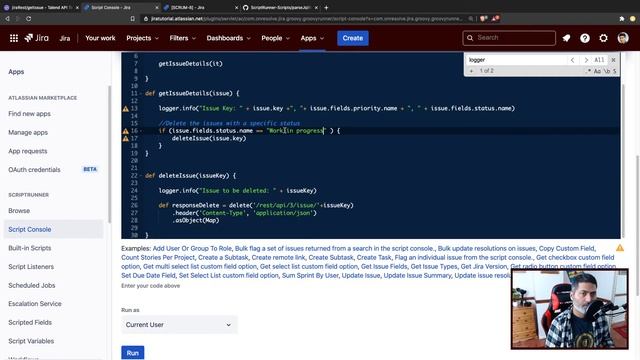Open Your work menu
Image resolution: width=640 pixels, height=360 pixels.
100,38
